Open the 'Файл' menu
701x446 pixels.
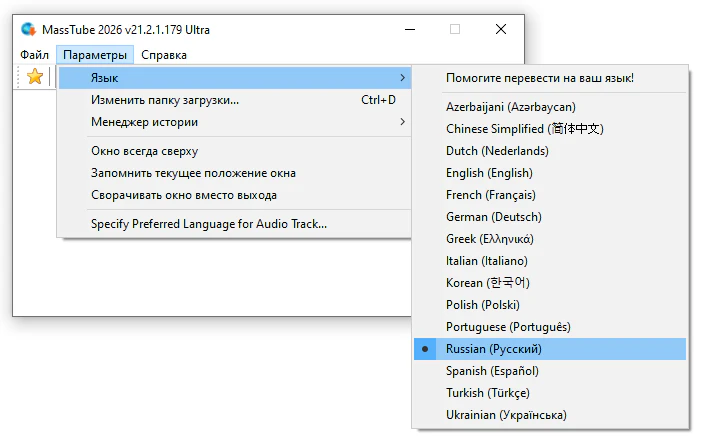34,55
